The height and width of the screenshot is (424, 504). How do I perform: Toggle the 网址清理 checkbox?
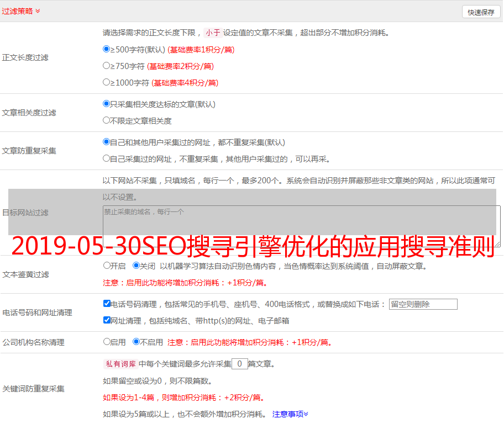[107, 320]
